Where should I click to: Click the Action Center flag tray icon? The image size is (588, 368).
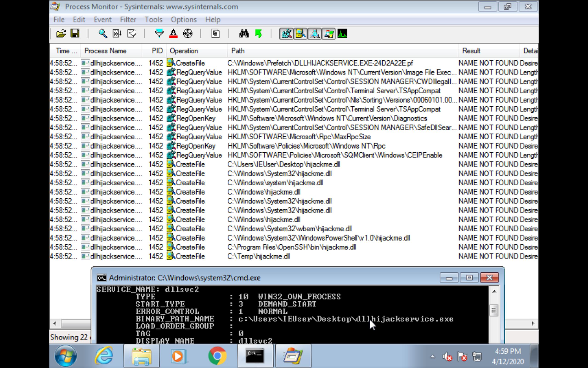pos(462,357)
